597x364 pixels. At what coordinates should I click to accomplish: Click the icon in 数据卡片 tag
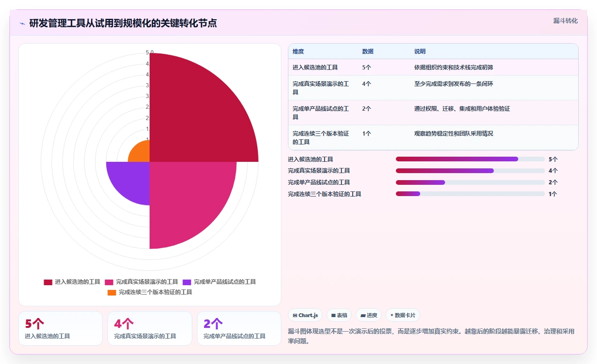click(392, 315)
